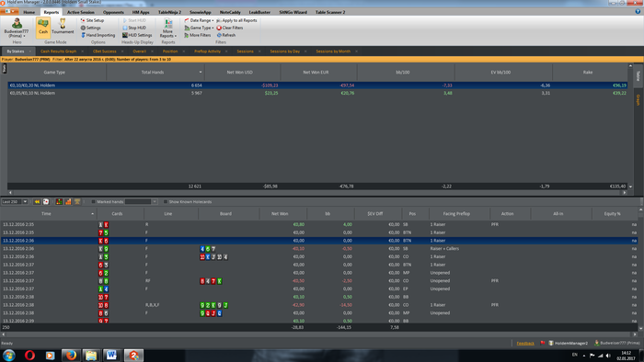The width and height of the screenshot is (644, 362).
Task: Open Site Setup options
Action: tap(92, 20)
